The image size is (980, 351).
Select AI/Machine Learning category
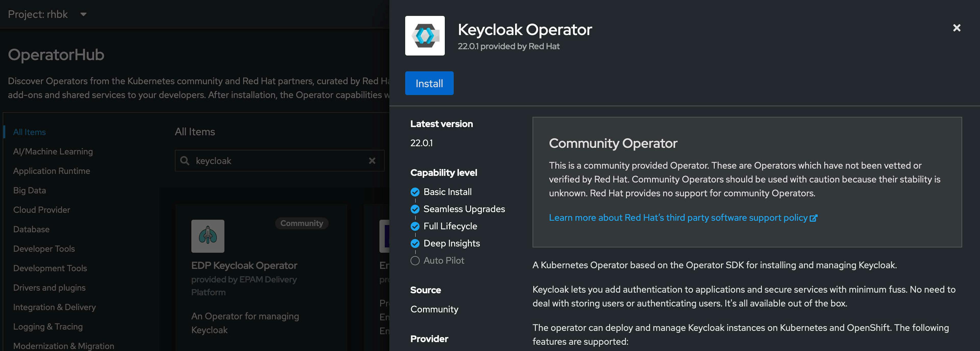tap(53, 151)
